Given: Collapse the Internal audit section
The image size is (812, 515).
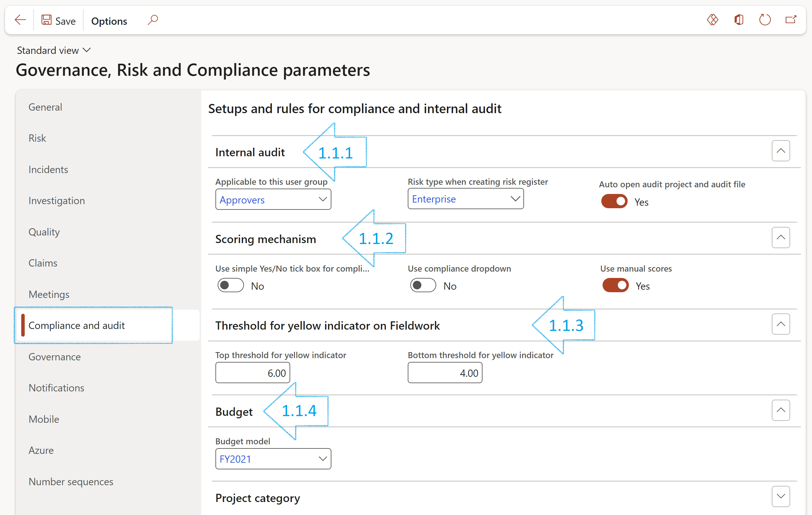Looking at the screenshot, I should pyautogui.click(x=782, y=151).
